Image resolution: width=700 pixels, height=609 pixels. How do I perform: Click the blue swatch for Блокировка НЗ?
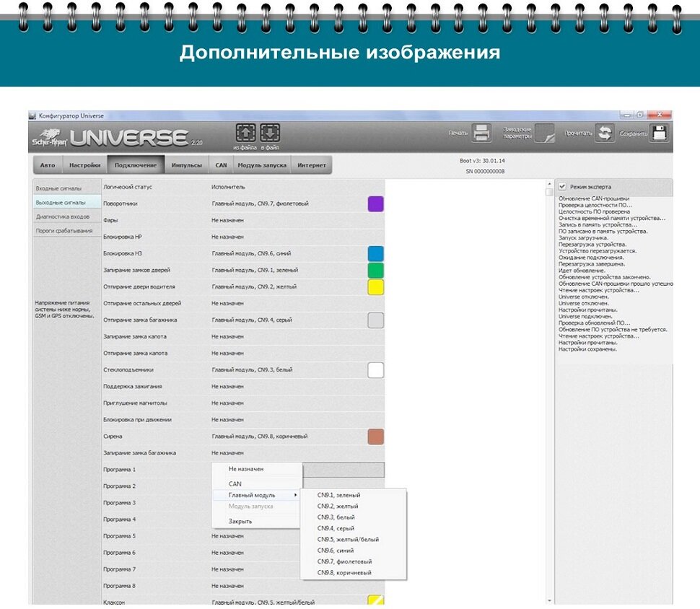click(x=375, y=253)
